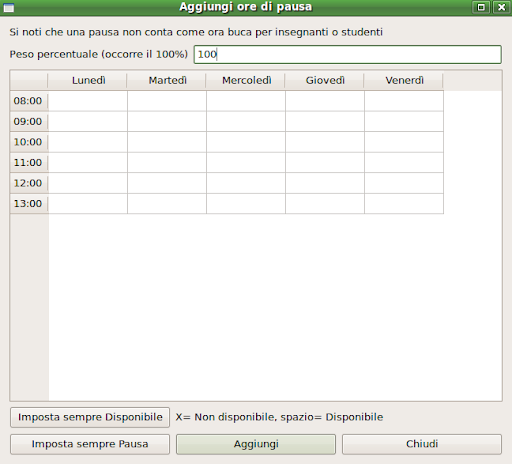Toggle the Martedì 10:00 cell
512x464 pixels.
click(167, 142)
